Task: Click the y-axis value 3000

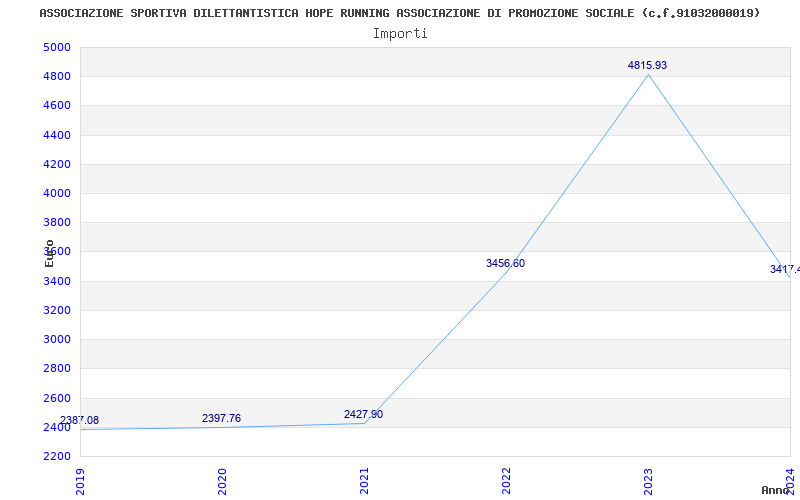Action: coord(57,339)
